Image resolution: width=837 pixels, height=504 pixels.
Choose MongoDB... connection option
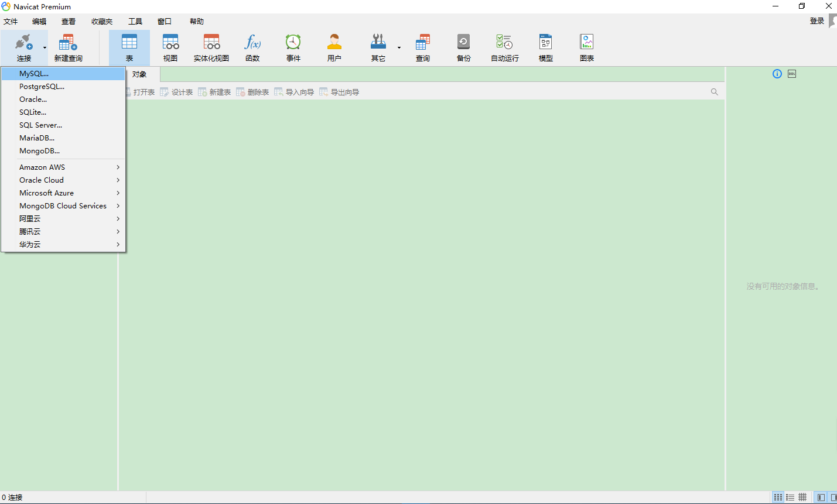click(x=63, y=151)
